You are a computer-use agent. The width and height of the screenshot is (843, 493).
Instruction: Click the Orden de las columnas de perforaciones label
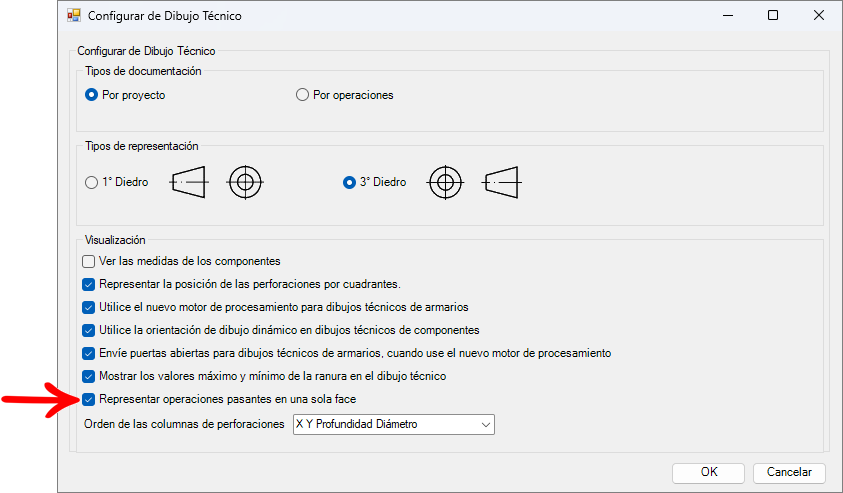tap(184, 424)
